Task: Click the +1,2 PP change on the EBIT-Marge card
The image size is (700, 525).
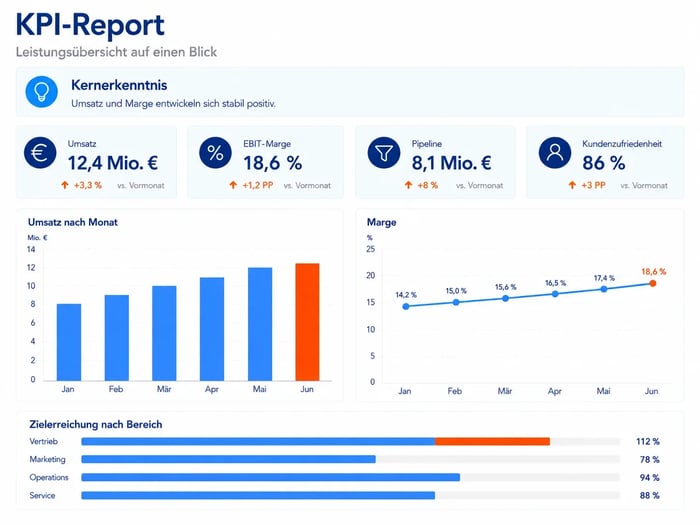Action: click(x=258, y=185)
